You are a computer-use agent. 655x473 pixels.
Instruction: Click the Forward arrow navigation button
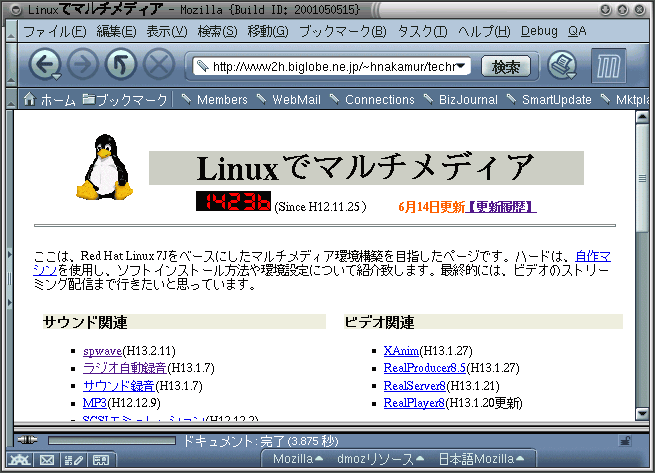(83, 65)
